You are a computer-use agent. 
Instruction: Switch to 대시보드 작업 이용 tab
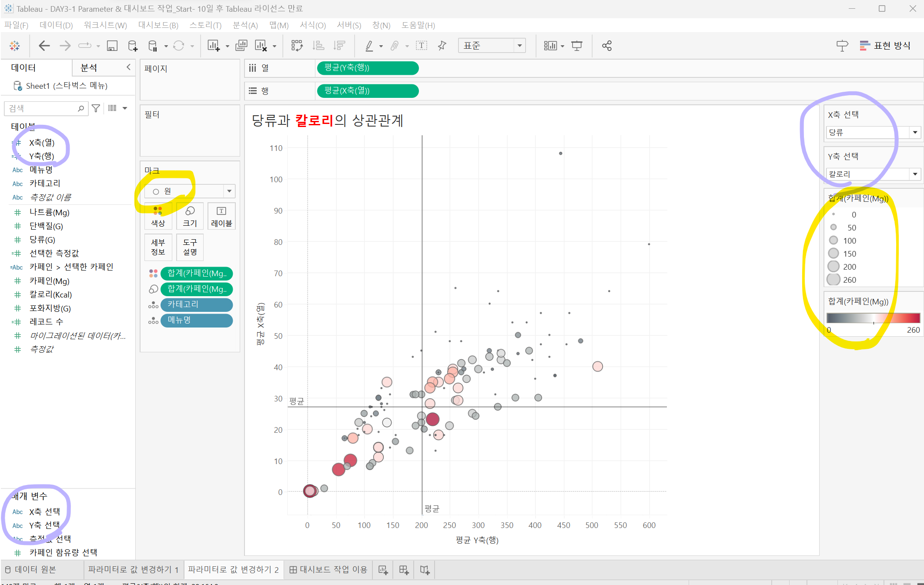[x=328, y=570]
